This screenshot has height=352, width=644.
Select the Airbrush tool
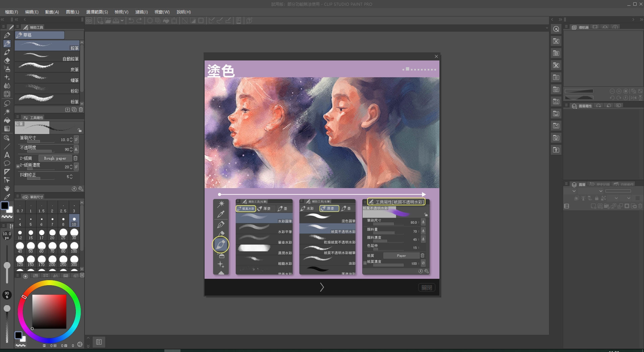tap(7, 69)
